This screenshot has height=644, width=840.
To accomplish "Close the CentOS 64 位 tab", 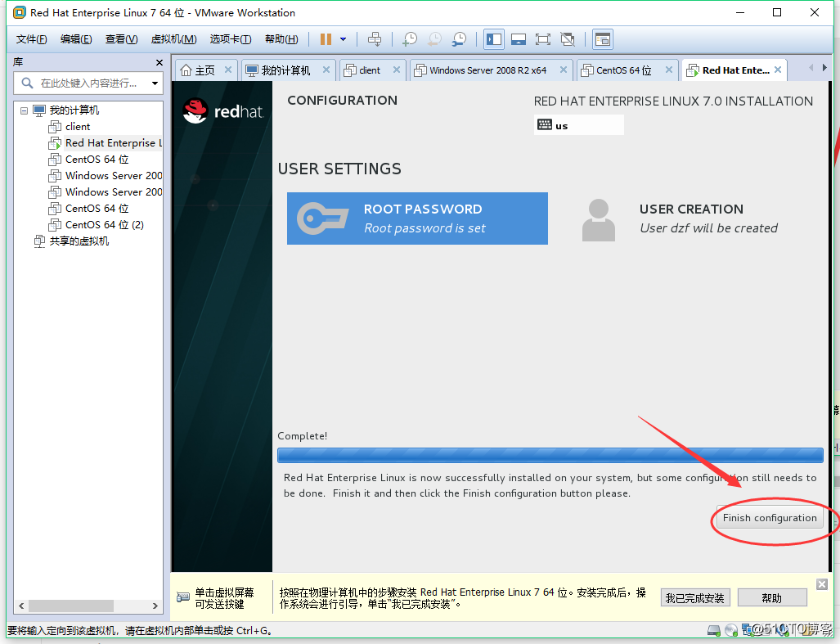I will point(669,70).
